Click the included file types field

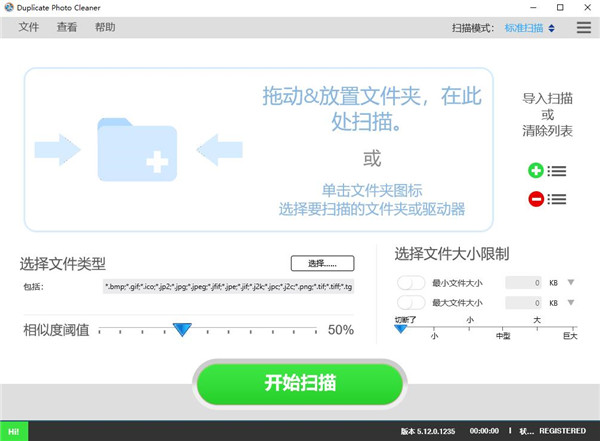pos(228,286)
